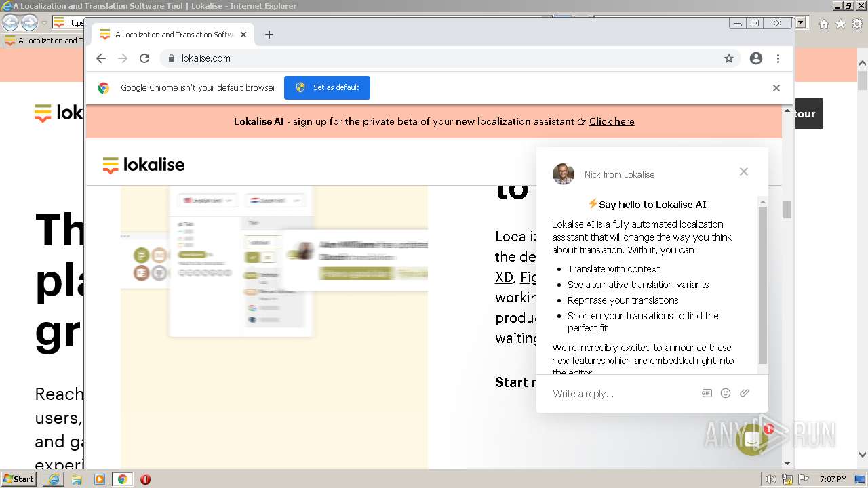Go back in the Chrome window
The image size is (868, 488).
click(101, 58)
